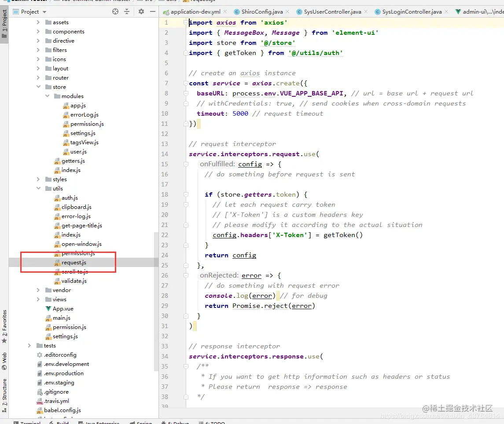Select auth.js in utils
The height and width of the screenshot is (424, 504).
click(x=70, y=198)
